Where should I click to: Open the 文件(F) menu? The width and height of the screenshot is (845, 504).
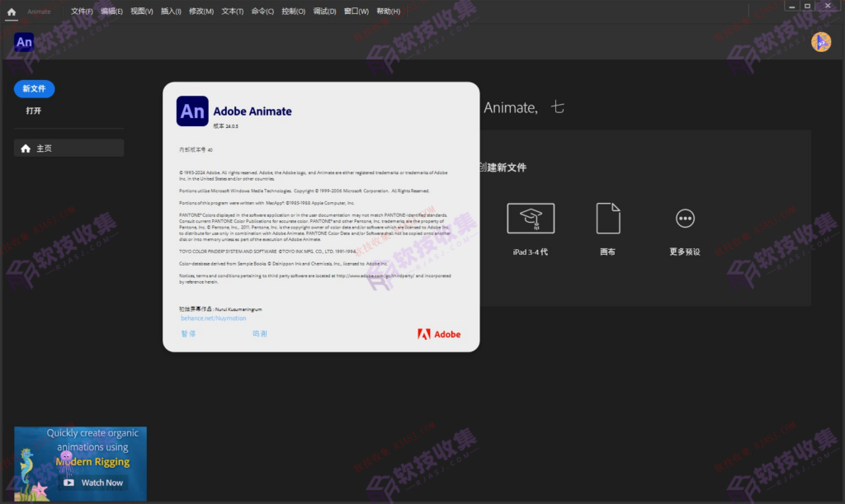point(81,11)
